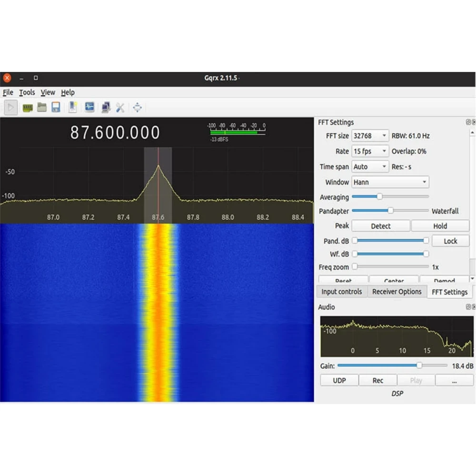Open the Rate 15 fps dropdown
This screenshot has height=476, width=476.
pyautogui.click(x=370, y=151)
